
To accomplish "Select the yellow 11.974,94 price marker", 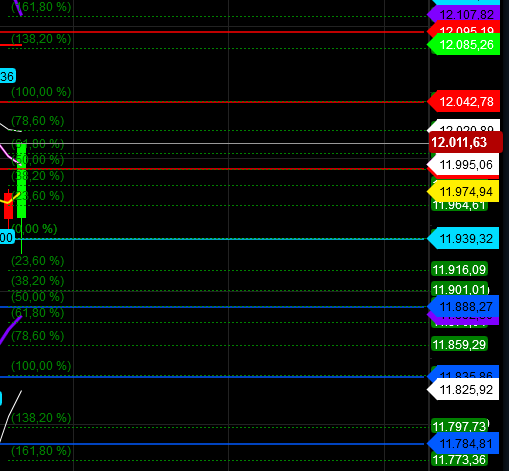I will click(x=463, y=192).
